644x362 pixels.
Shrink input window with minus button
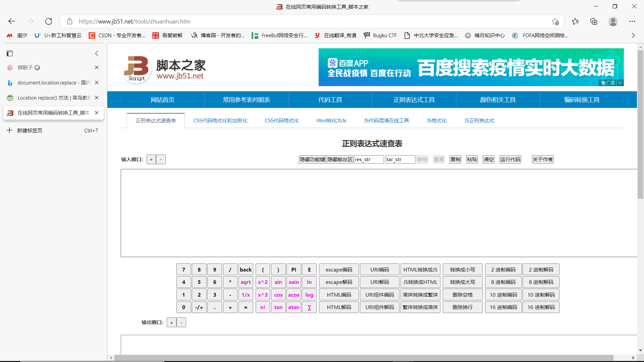(161, 160)
